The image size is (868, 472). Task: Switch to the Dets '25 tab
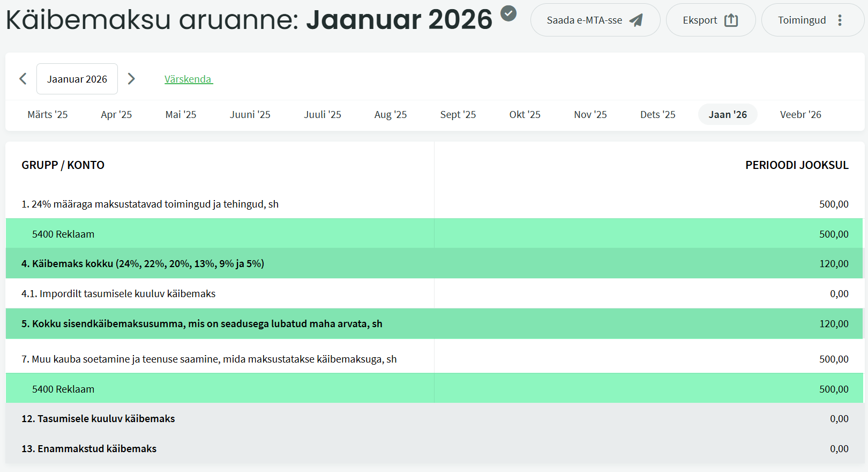[x=657, y=115]
